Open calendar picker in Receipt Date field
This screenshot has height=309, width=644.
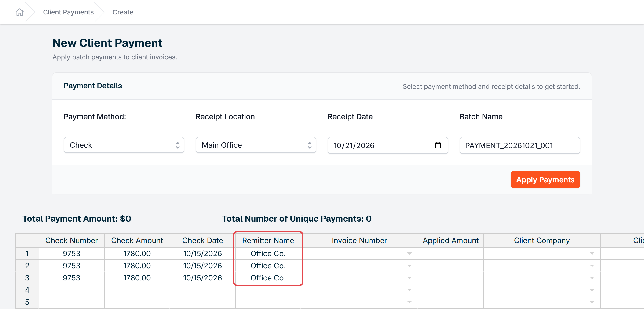click(x=438, y=145)
